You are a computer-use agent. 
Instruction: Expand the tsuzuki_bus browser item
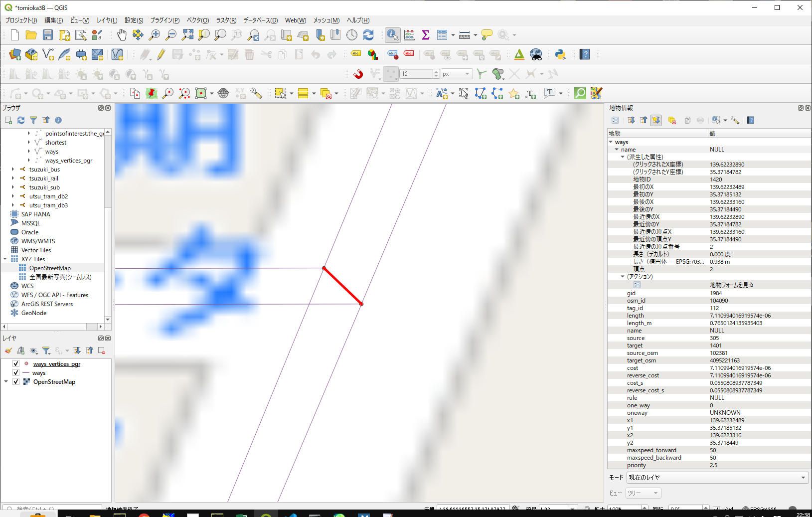(13, 170)
